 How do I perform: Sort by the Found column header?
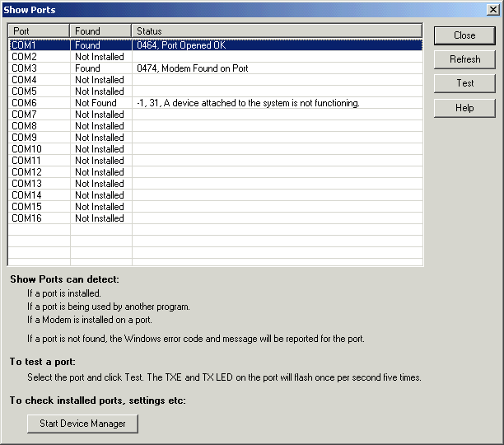[x=100, y=30]
